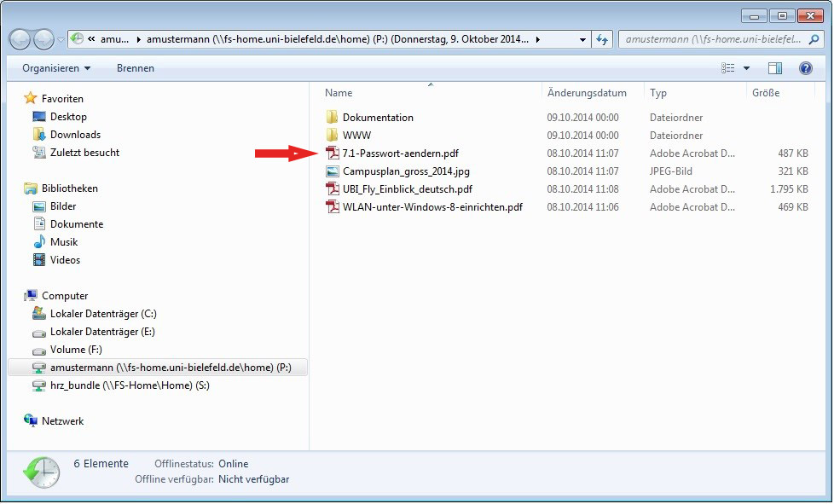Click the address bar refresh icon
The image size is (834, 504).
tap(603, 39)
